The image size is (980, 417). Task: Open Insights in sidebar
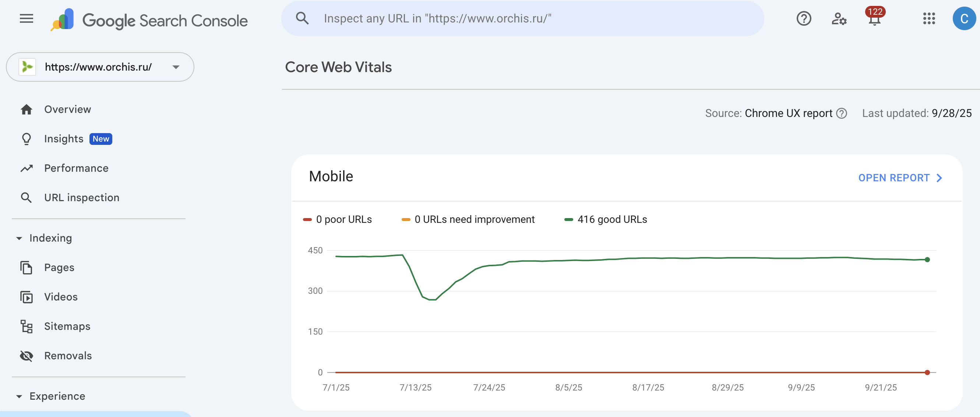click(x=64, y=139)
